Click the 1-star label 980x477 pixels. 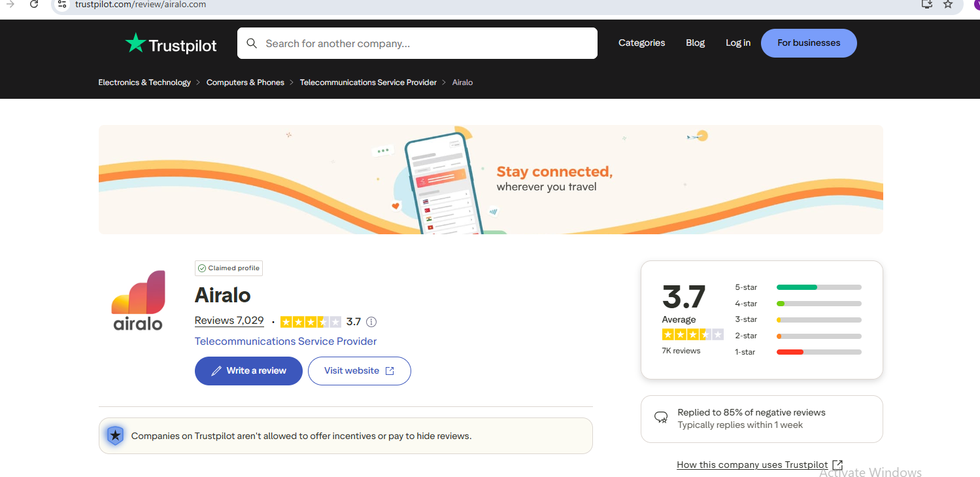click(745, 352)
